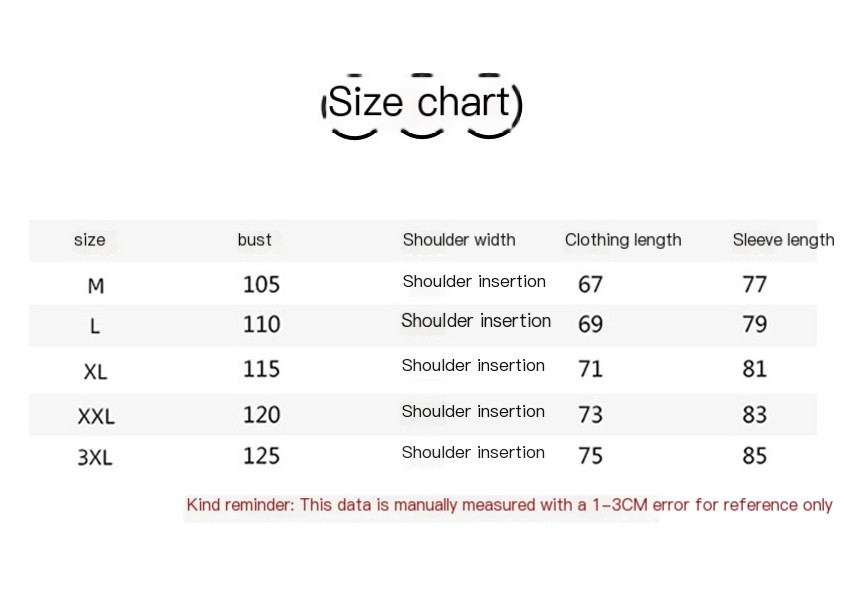Click bust value 125

[261, 456]
